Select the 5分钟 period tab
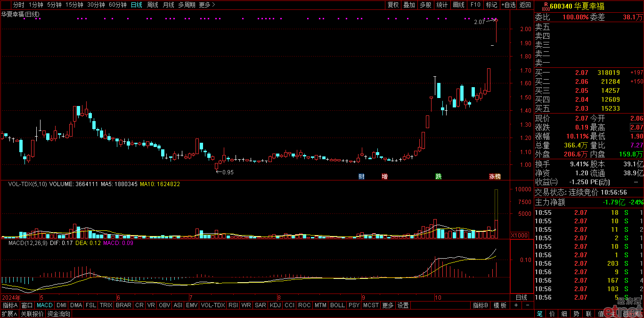This screenshot has height=318, width=644. pos(54,5)
